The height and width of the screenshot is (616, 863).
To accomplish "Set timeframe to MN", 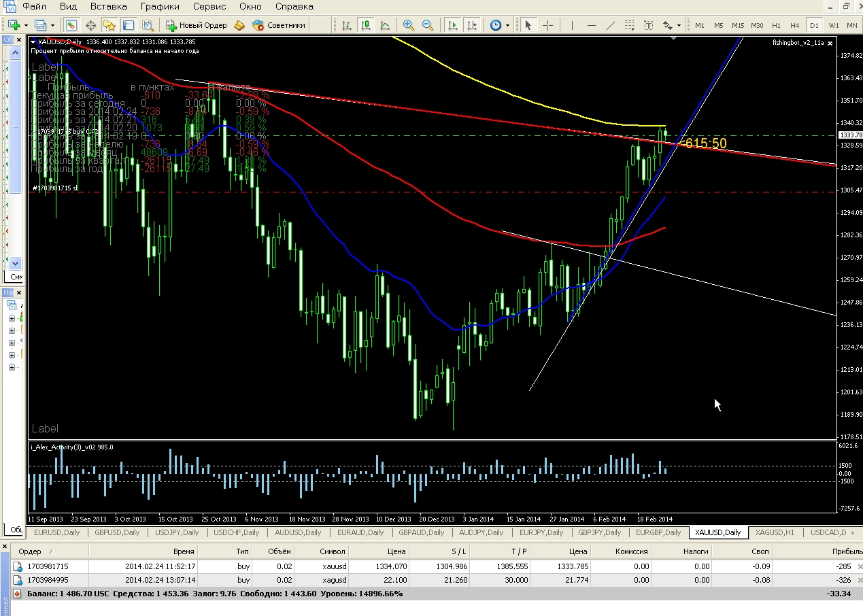I will [851, 25].
